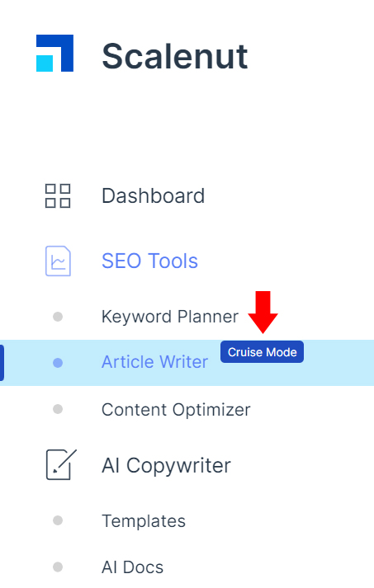374x588 pixels.
Task: Click the Scalenut brand name text
Action: pyautogui.click(x=174, y=56)
